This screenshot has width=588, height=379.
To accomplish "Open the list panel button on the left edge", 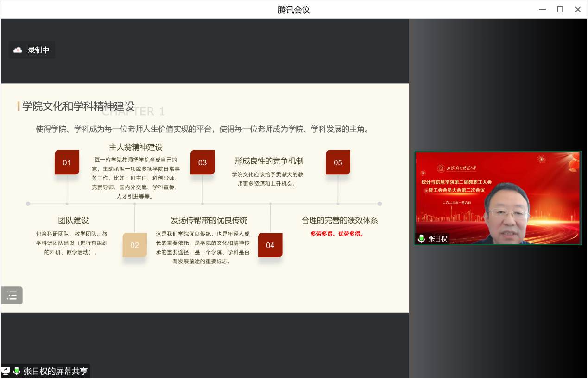I will click(x=12, y=295).
